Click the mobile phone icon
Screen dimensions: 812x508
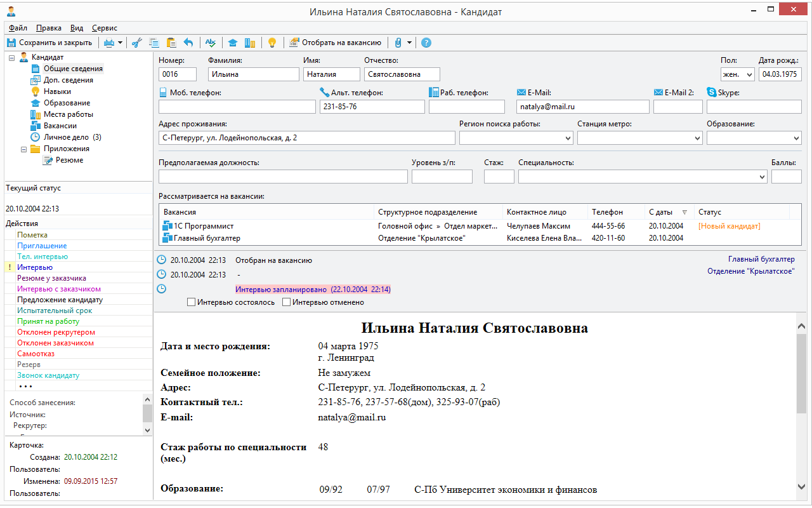coord(163,93)
